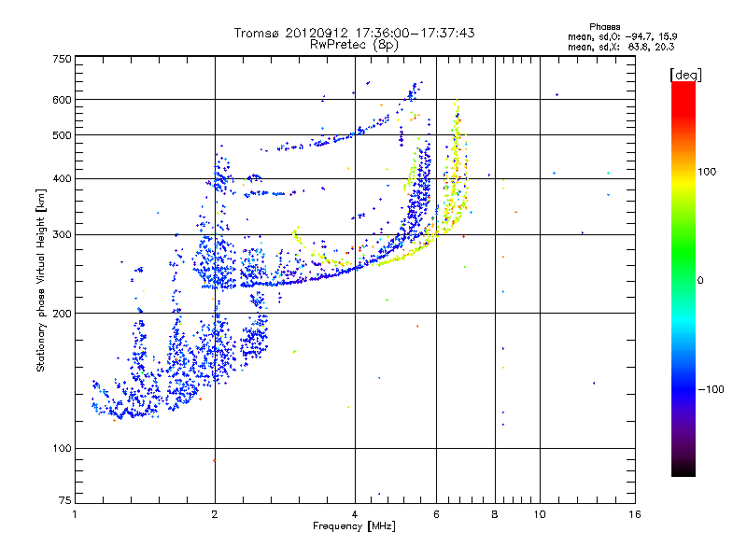The image size is (747, 560).
Task: Click the 'Stationary phase Virtual Height [km]' axis title
Action: tap(40, 280)
